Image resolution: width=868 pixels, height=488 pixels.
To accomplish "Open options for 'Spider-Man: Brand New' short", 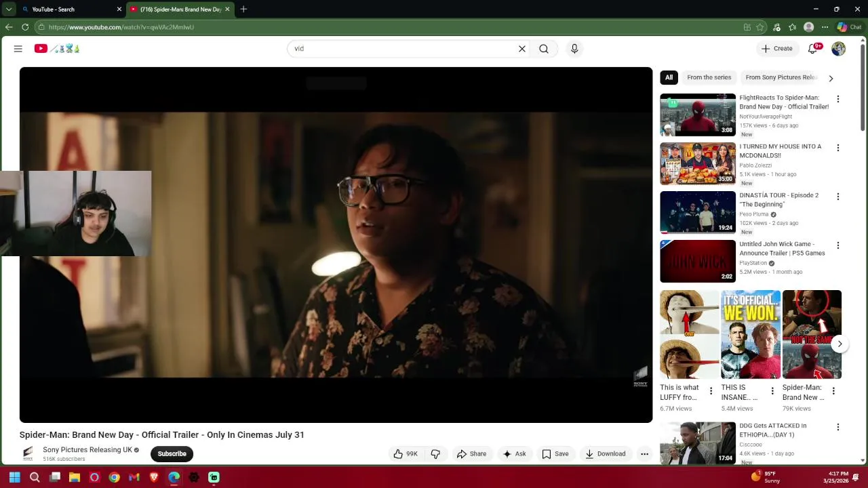I will [833, 391].
